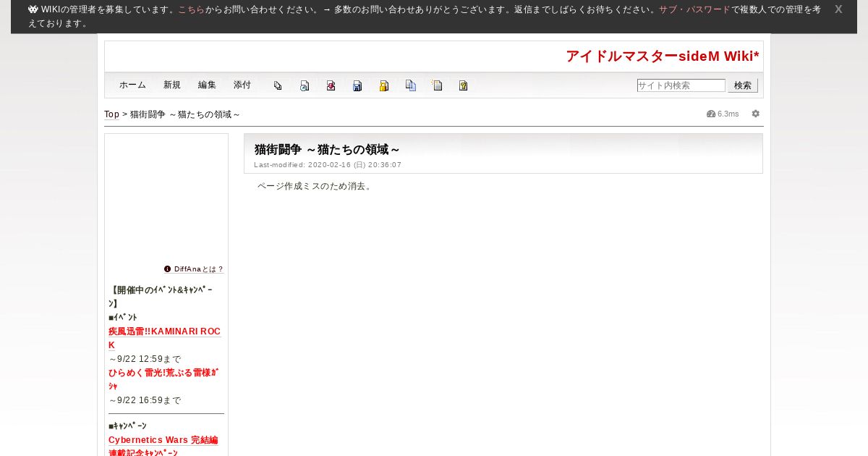Click the floppy disk backup icon
Image resolution: width=868 pixels, height=456 pixels.
click(x=357, y=85)
